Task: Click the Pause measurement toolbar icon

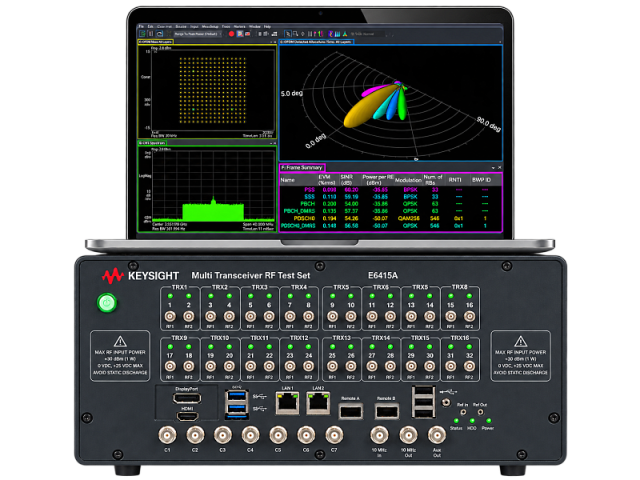Action: click(151, 34)
